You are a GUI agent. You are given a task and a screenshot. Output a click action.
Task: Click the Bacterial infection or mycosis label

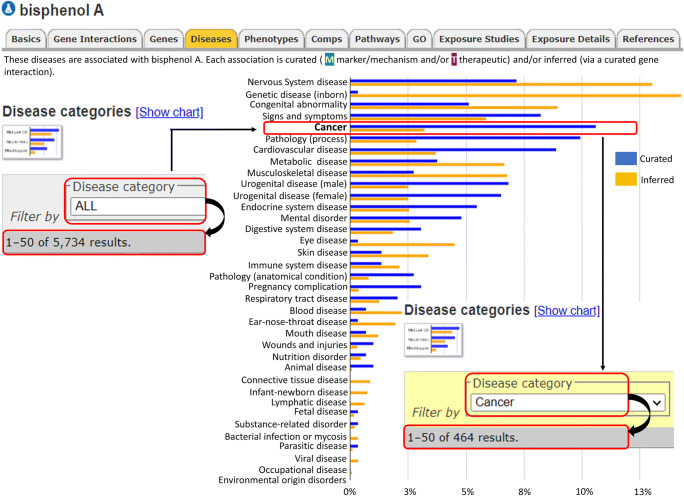pos(286,437)
